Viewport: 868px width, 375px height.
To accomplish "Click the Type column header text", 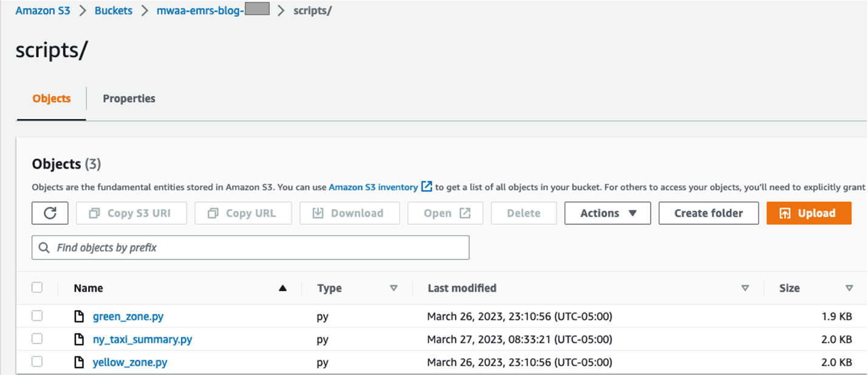I will click(x=329, y=288).
